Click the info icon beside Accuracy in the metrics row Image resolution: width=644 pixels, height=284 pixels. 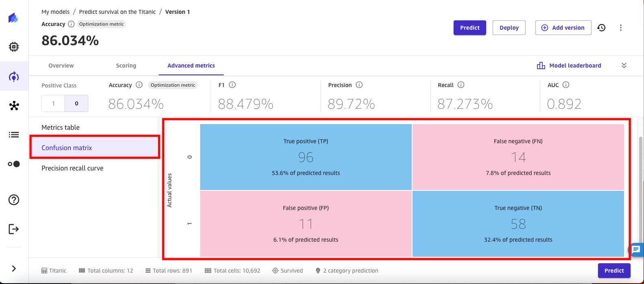(x=139, y=85)
